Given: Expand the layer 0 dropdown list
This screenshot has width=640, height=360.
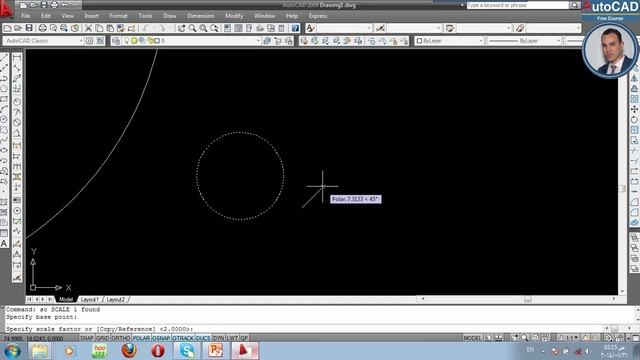Looking at the screenshot, I should (x=258, y=41).
